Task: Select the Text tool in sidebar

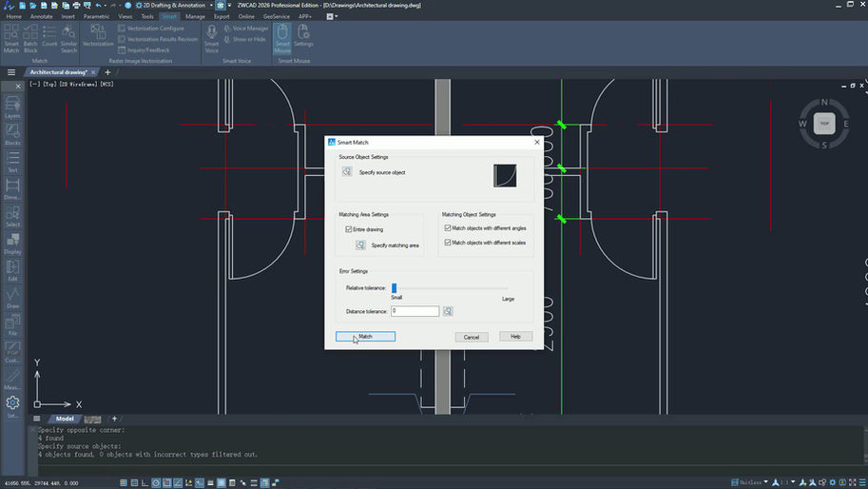Action: (x=12, y=161)
